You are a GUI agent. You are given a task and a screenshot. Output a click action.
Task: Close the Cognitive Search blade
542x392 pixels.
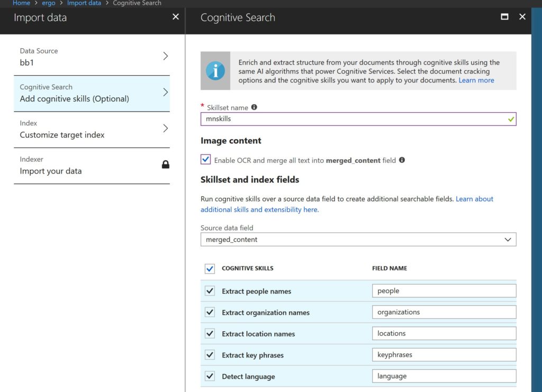click(x=522, y=16)
